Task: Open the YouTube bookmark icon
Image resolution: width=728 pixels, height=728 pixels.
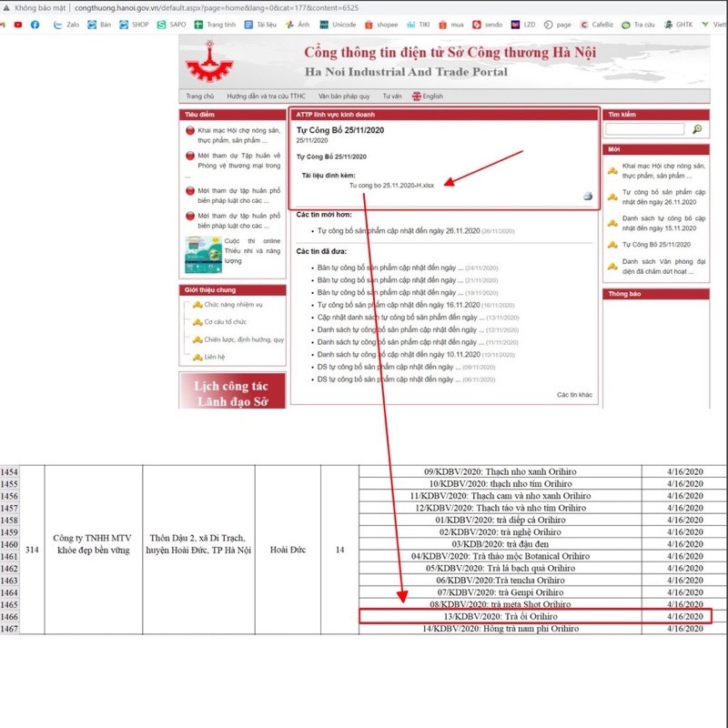Action: 18,25
